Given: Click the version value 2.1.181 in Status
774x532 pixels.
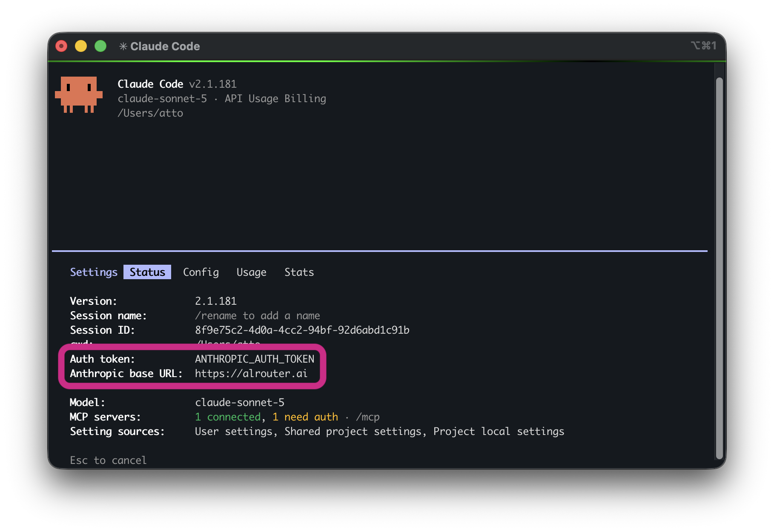Looking at the screenshot, I should (216, 301).
